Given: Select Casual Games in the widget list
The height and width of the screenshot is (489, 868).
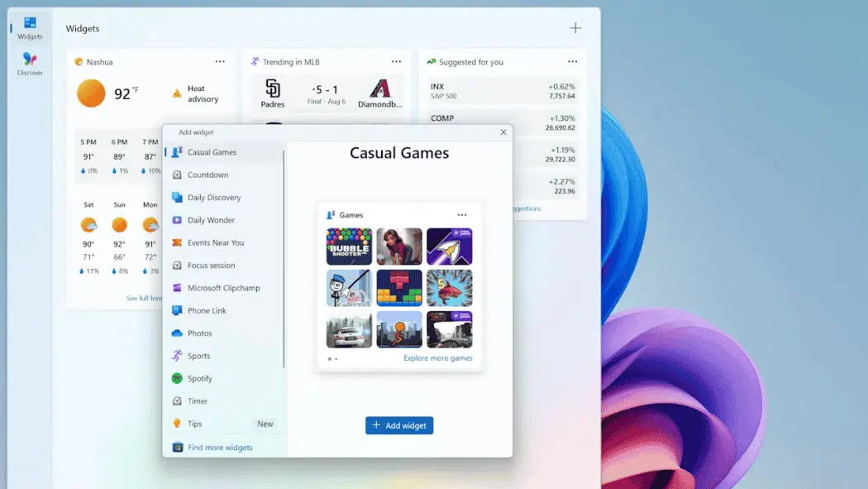Looking at the screenshot, I should 224,151.
